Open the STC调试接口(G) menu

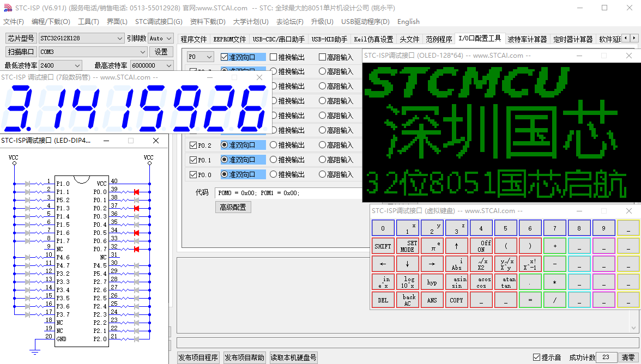tap(159, 22)
